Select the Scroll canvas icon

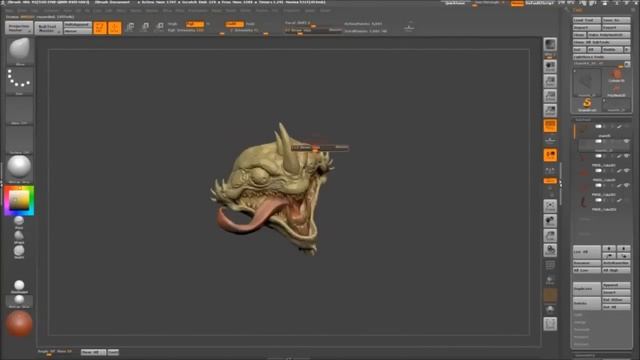[x=550, y=66]
